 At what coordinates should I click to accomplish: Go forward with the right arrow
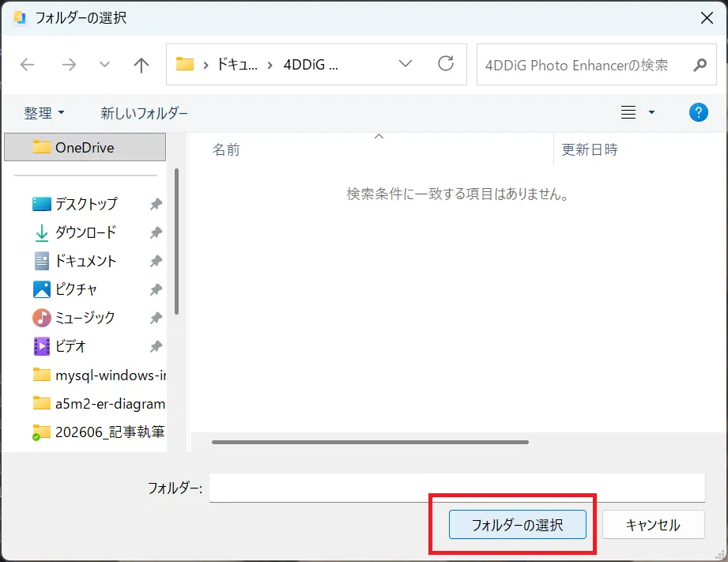[69, 65]
